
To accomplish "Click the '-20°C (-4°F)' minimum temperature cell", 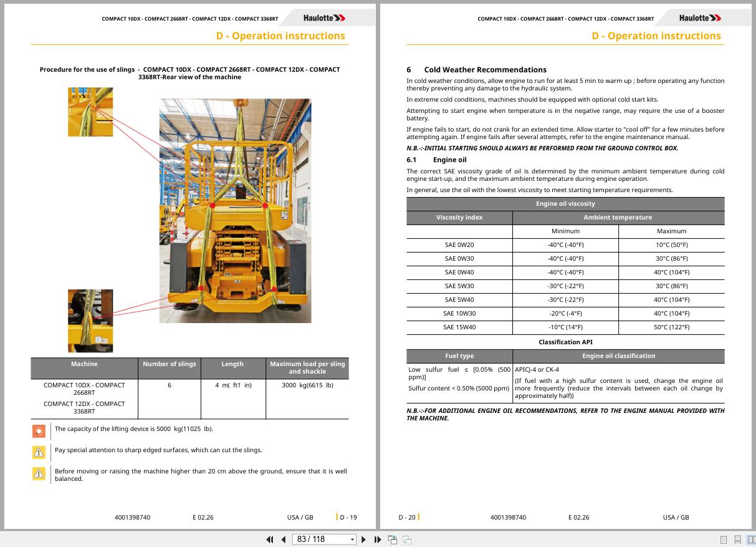I will tap(565, 314).
